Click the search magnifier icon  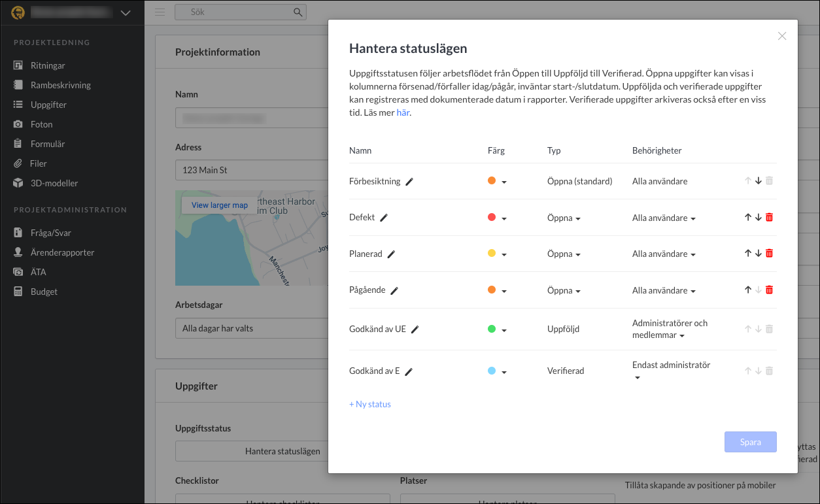298,12
